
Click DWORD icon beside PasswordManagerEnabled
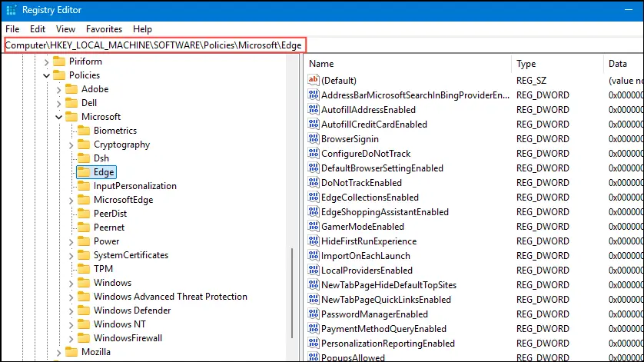tap(313, 314)
